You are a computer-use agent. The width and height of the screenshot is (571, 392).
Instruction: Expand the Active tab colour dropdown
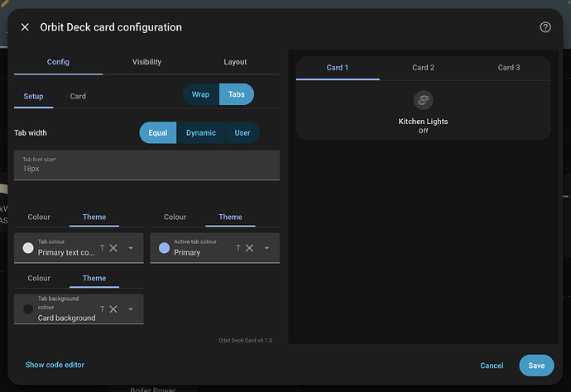click(267, 248)
